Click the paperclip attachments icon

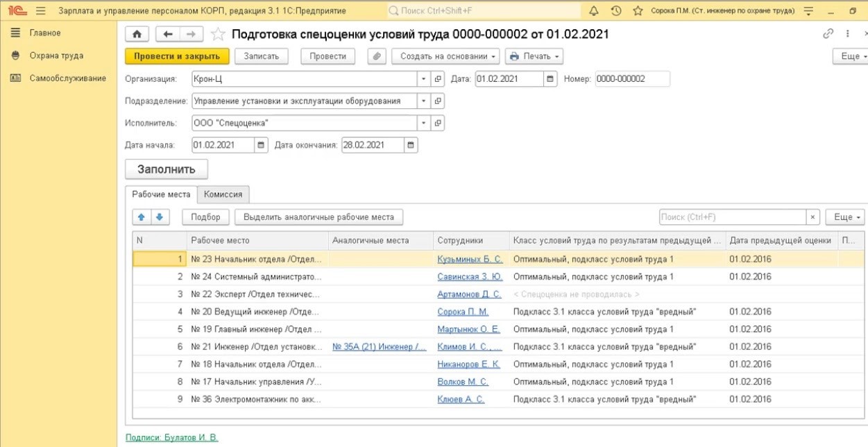(376, 56)
